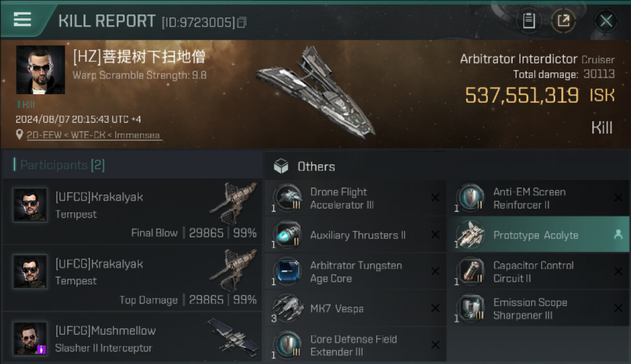Click the X beside Core Defense Field Extender III
This screenshot has width=631, height=364.
[435, 345]
